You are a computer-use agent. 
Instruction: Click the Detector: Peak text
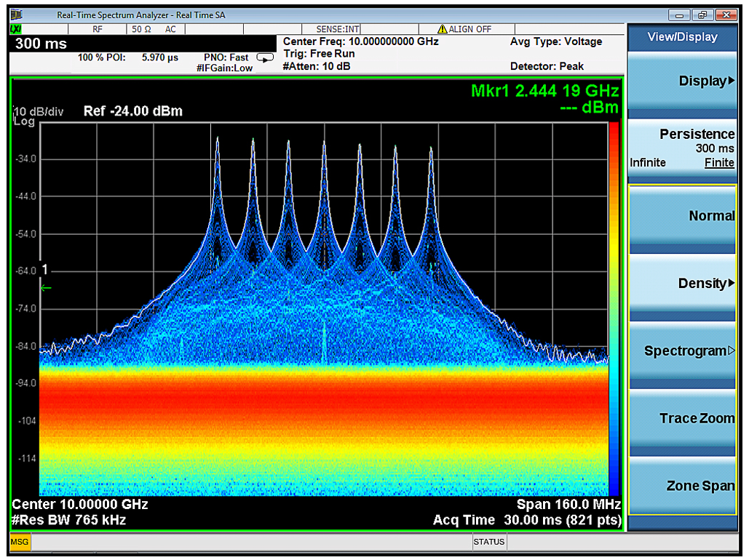tap(547, 66)
